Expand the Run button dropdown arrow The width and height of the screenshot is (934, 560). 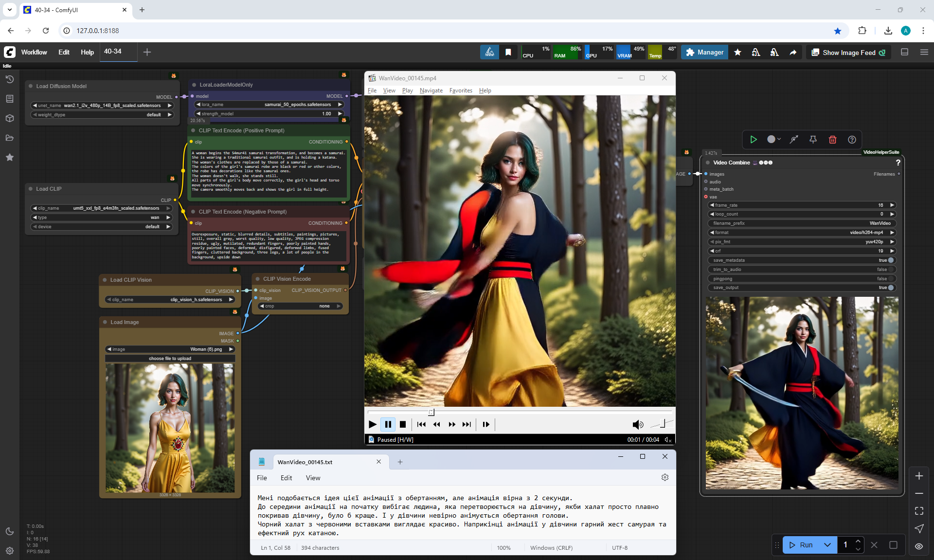coord(827,545)
